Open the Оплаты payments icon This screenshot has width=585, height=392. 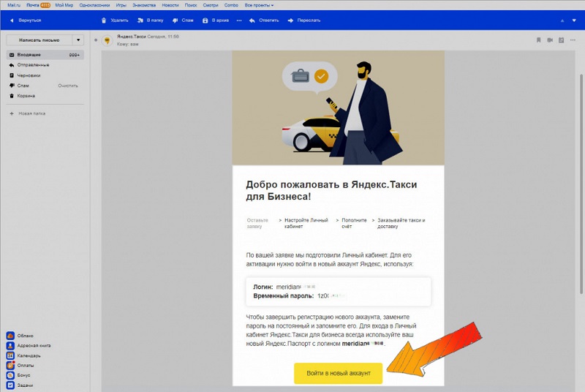(x=10, y=366)
